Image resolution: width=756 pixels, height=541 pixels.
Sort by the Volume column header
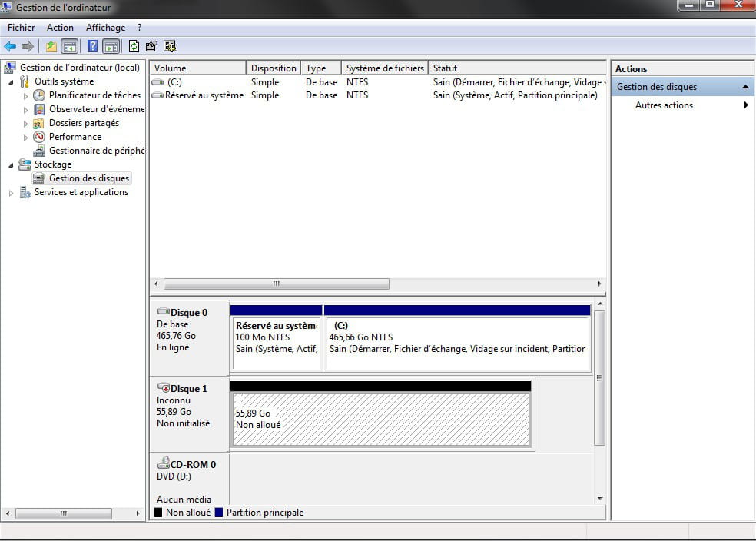[198, 68]
